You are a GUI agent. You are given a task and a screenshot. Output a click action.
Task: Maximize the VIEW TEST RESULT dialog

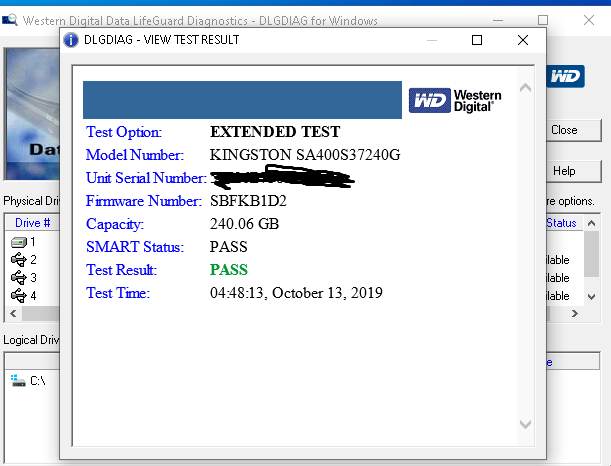pyautogui.click(x=477, y=40)
